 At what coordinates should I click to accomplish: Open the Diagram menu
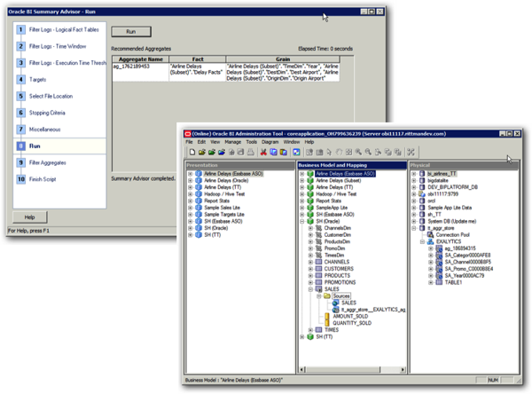(x=270, y=142)
